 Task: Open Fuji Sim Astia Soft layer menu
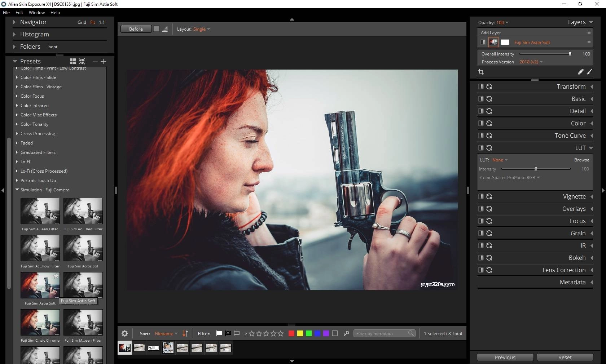tap(589, 42)
